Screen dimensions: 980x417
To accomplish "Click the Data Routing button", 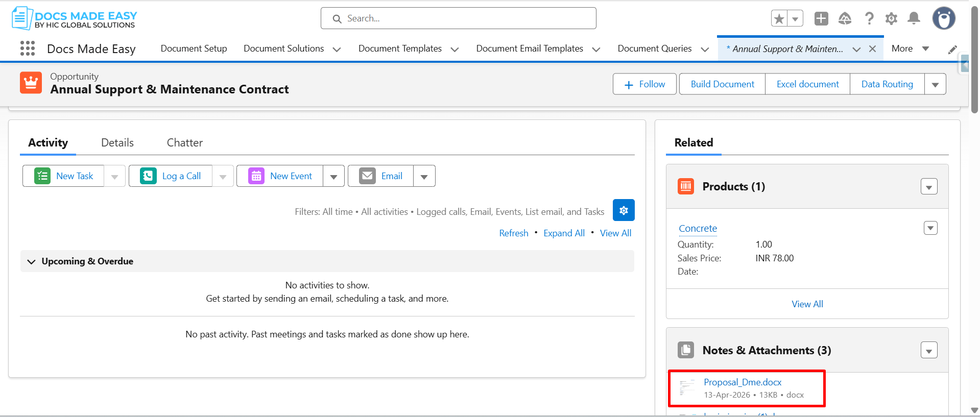I will click(x=887, y=84).
